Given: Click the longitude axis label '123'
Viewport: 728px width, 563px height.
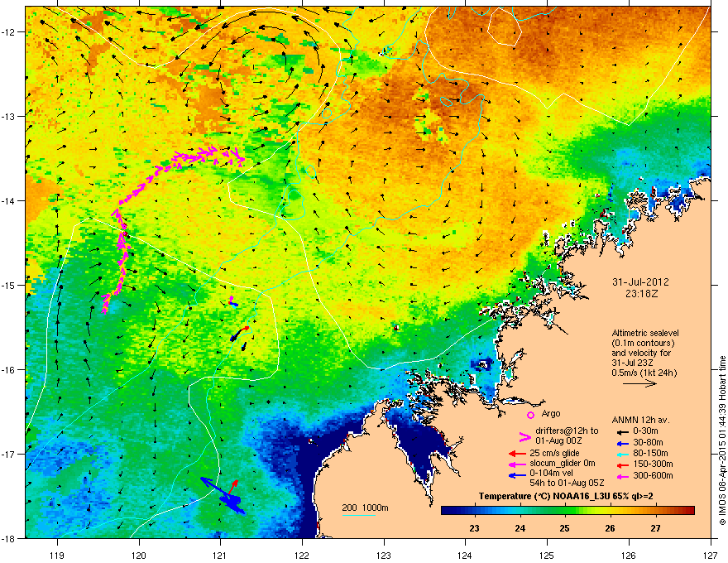Looking at the screenshot, I should pos(384,555).
